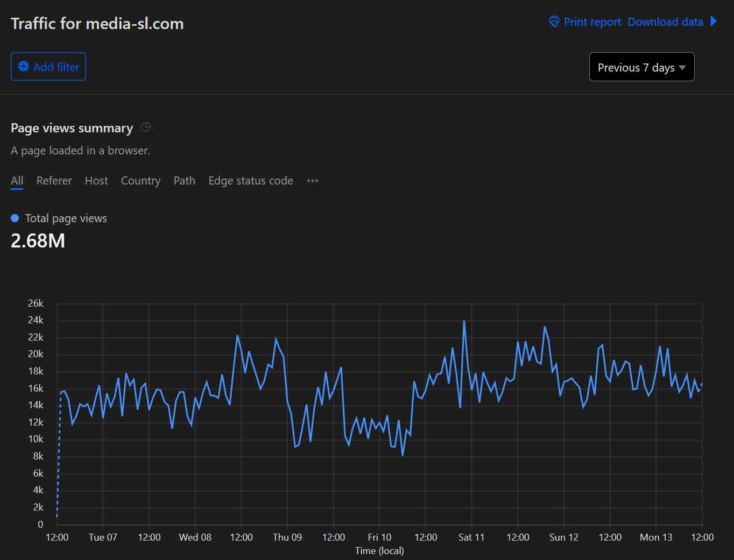Click the Print report link
Image resolution: width=734 pixels, height=560 pixels.
(x=592, y=22)
